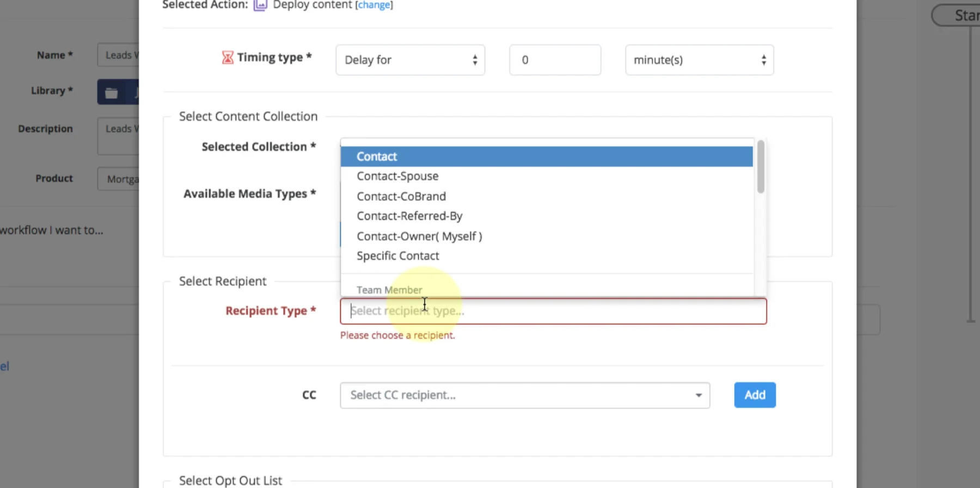Click the Select Opt Out List heading

[x=230, y=480]
